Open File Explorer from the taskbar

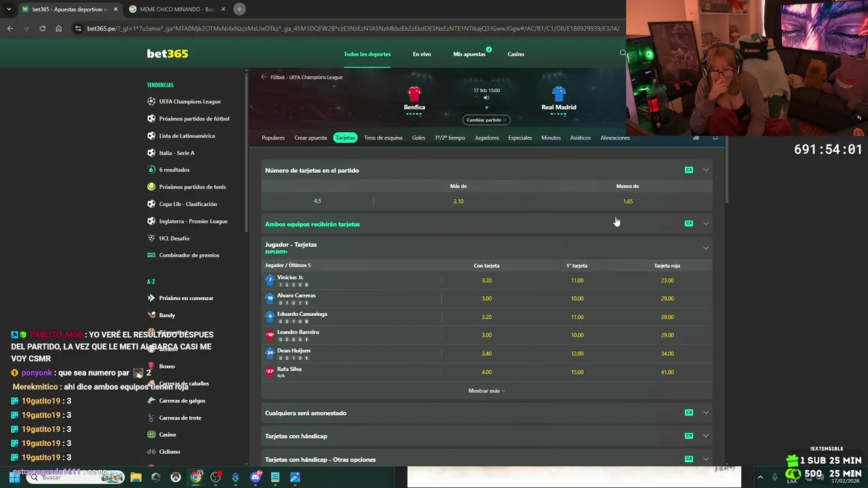(x=136, y=477)
